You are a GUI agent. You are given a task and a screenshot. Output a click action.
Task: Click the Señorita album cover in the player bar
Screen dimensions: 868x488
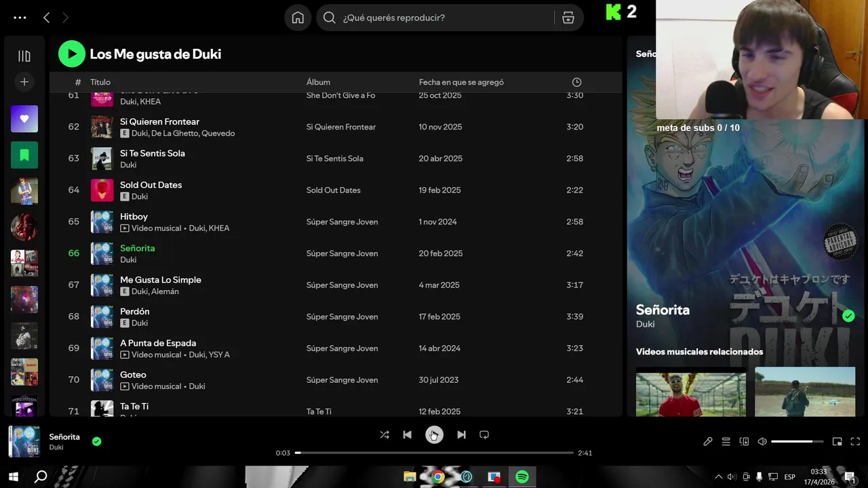(x=24, y=441)
